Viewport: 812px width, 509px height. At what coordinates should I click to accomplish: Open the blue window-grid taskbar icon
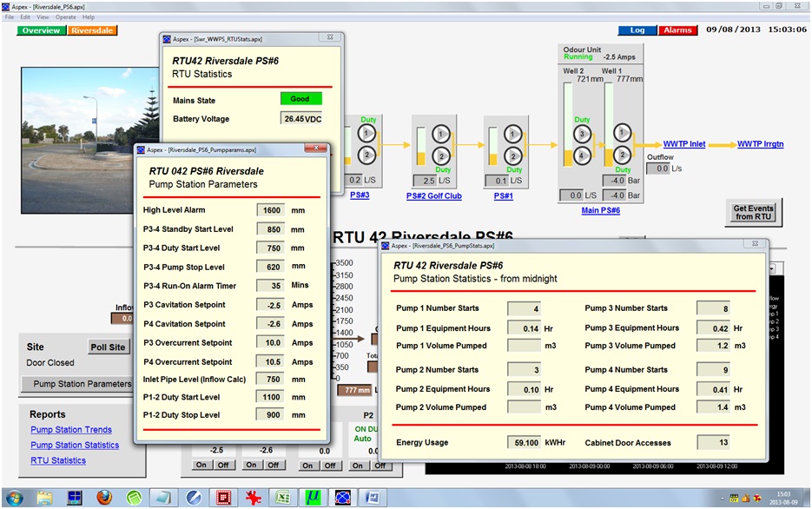coord(75,498)
